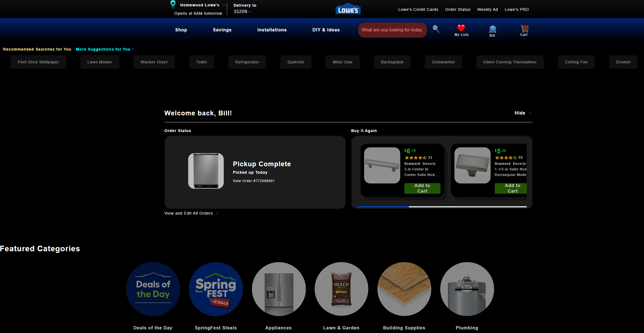The height and width of the screenshot is (333, 644).
Task: Click 'Pickup Complete' order status text
Action: coord(262,164)
